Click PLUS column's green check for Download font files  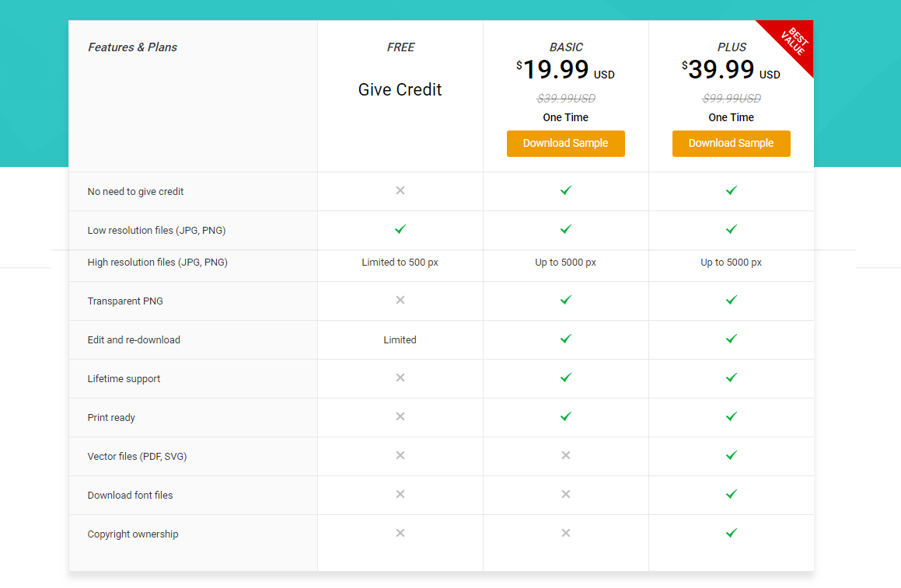pos(731,495)
